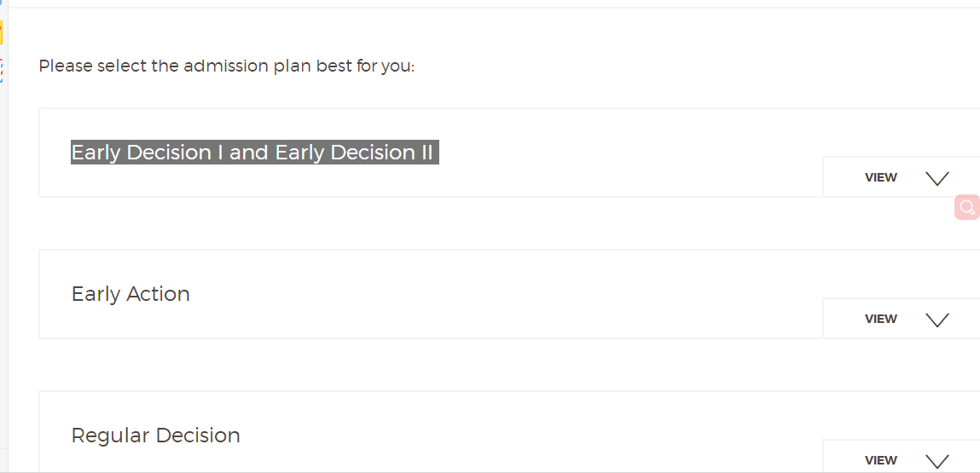Viewport: 980px width, 473px height.
Task: Click the dashed red-blue icon on left edge
Action: (x=2, y=68)
